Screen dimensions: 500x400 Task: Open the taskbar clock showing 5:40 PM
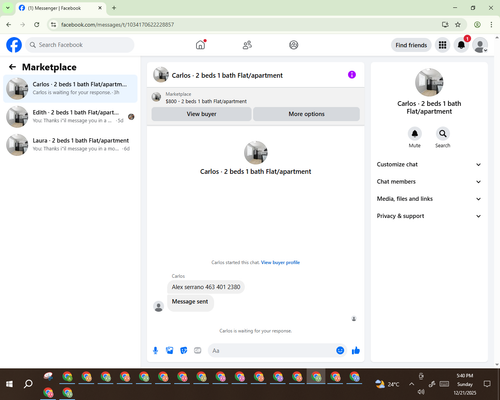[x=465, y=384]
